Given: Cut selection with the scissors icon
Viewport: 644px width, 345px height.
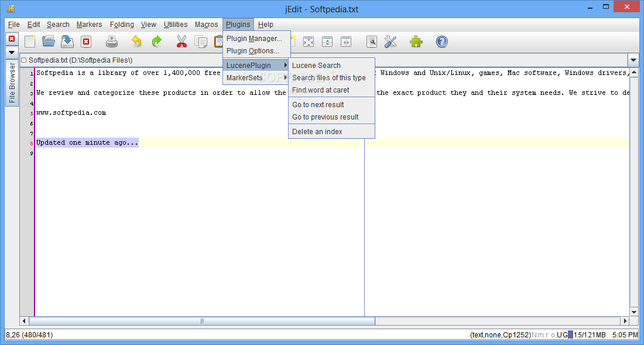Looking at the screenshot, I should [x=181, y=42].
